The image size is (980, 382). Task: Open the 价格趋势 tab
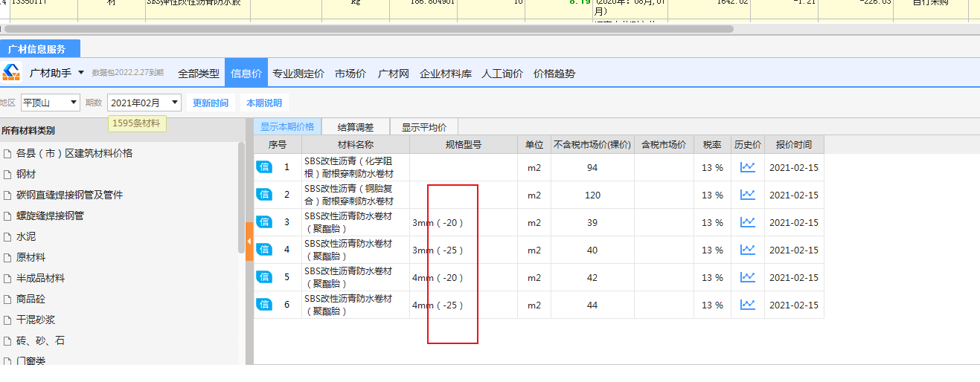point(554,74)
